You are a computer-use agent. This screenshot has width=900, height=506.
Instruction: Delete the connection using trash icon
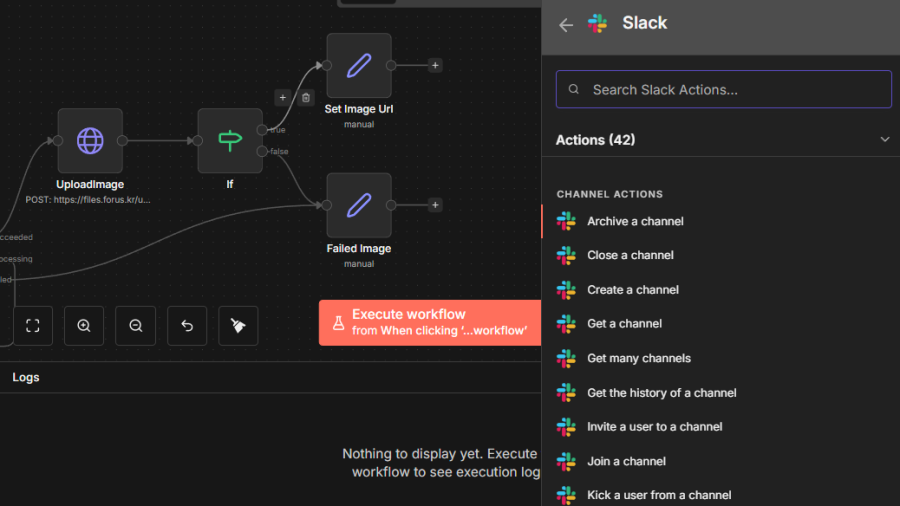pyautogui.click(x=306, y=97)
